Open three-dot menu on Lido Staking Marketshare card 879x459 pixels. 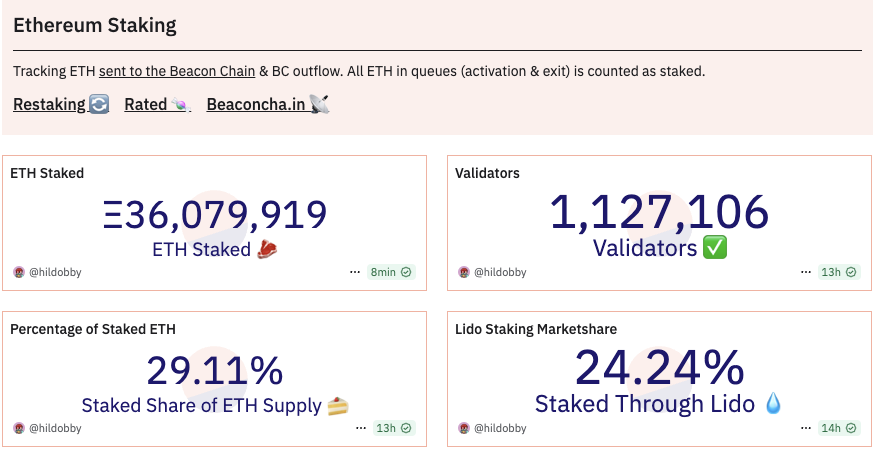(803, 428)
